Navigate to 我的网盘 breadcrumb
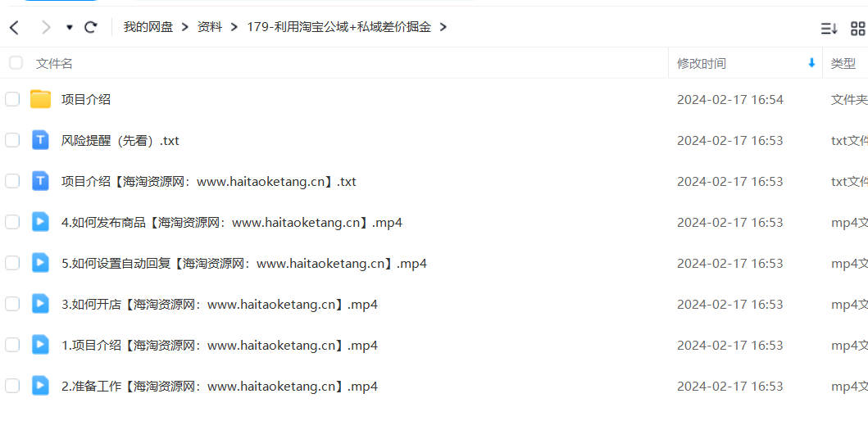 coord(148,26)
